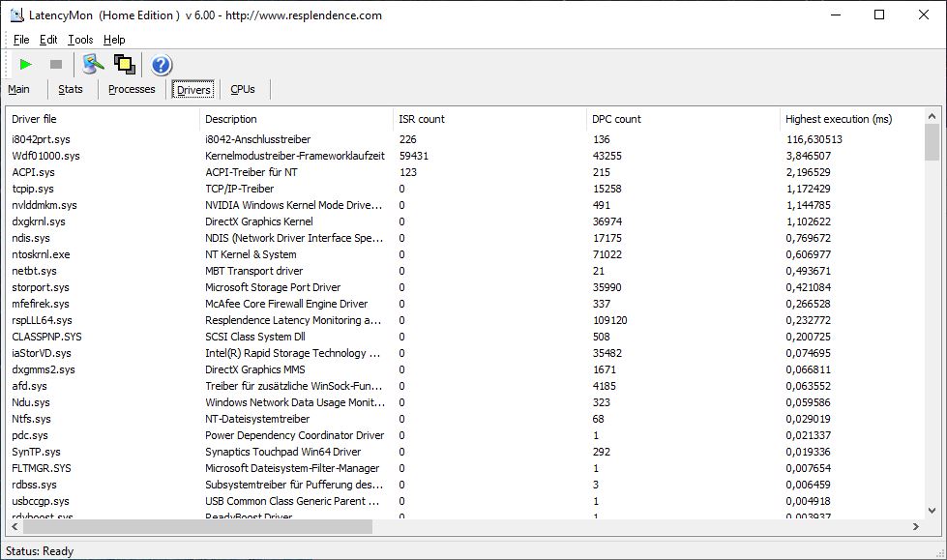Go to the Main tab

pos(18,89)
